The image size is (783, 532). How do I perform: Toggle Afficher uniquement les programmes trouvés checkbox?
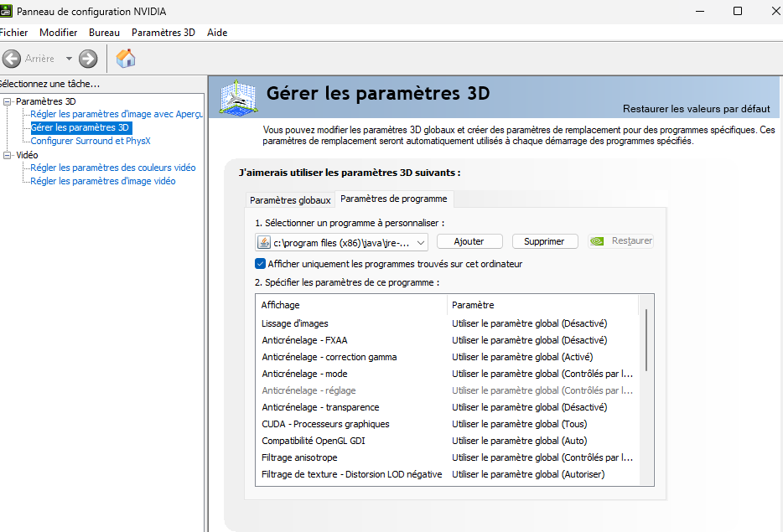click(260, 264)
